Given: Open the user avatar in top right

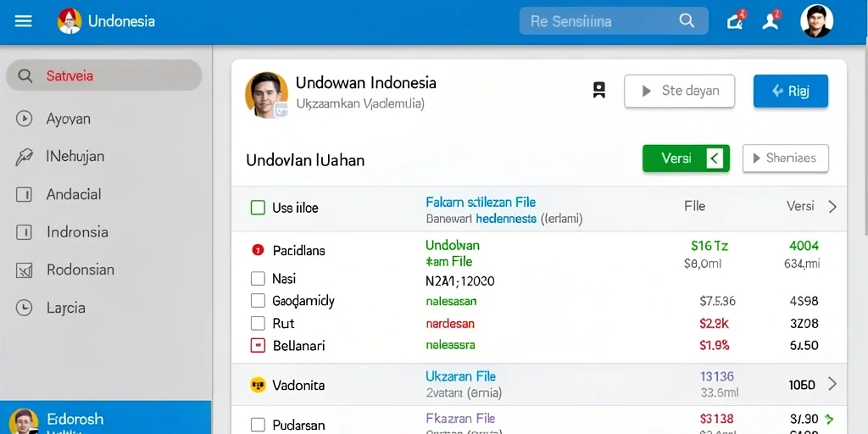Looking at the screenshot, I should point(816,21).
